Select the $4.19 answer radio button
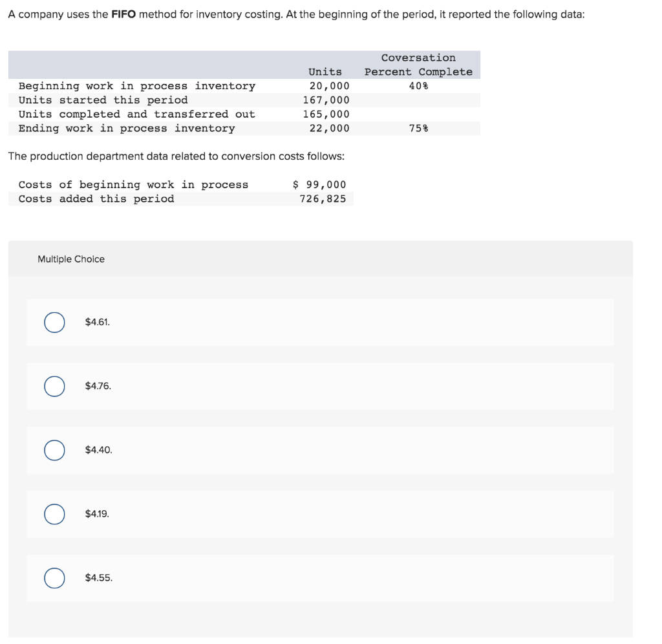Screen dimensions: 662x644 click(54, 514)
